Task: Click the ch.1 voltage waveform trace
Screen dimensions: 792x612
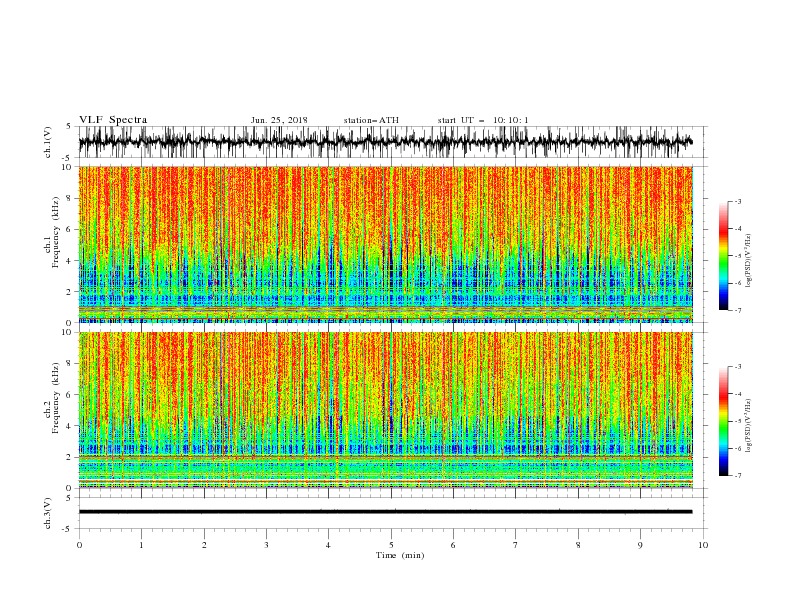Action: coord(385,141)
